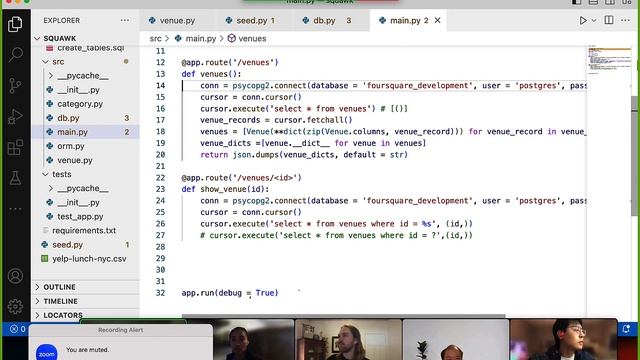Image resolution: width=640 pixels, height=360 pixels.
Task: Click 'app.run(debug = True)' line
Action: (x=230, y=293)
